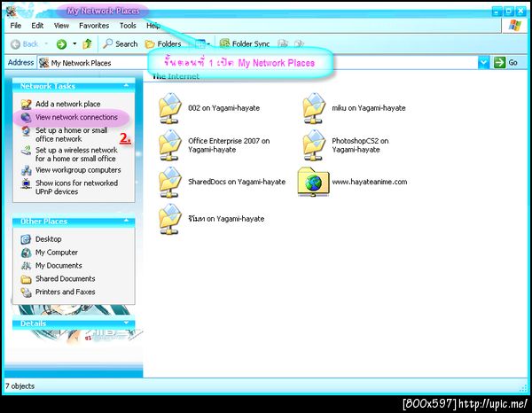Select the 002 on Yagami-hayate folder icon
The height and width of the screenshot is (413, 532).
170,108
